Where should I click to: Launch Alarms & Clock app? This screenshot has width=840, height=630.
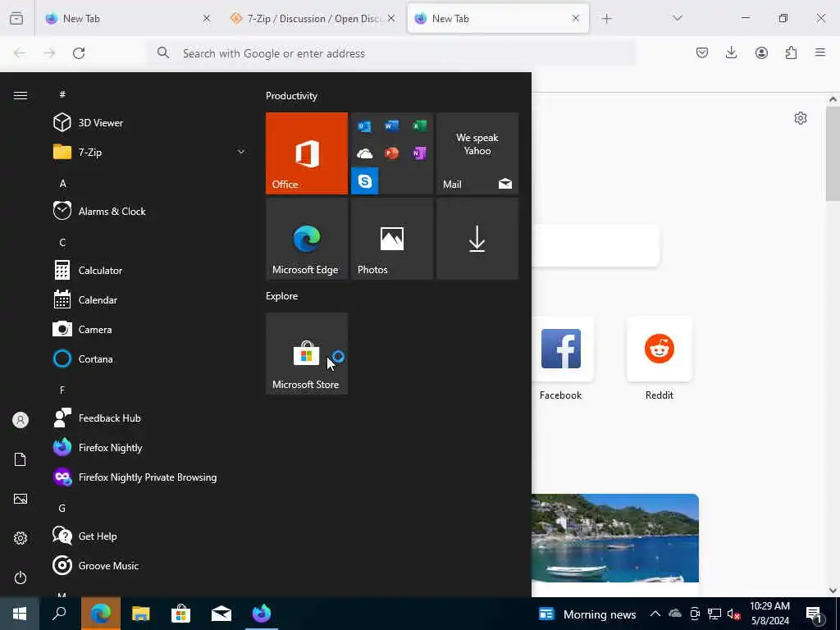148,211
